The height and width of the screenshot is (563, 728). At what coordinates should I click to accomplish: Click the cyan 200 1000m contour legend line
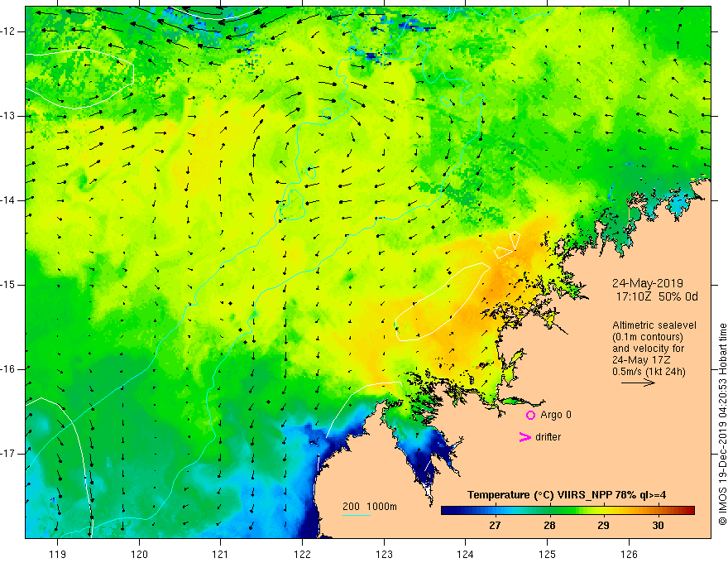click(356, 515)
